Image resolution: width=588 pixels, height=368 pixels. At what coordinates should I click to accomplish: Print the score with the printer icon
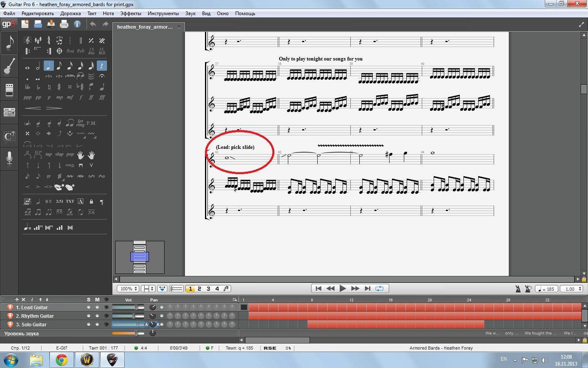click(64, 24)
